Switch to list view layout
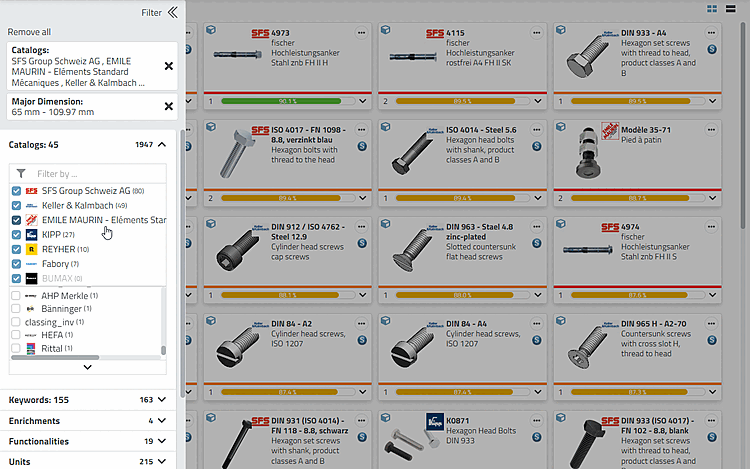 [730, 9]
